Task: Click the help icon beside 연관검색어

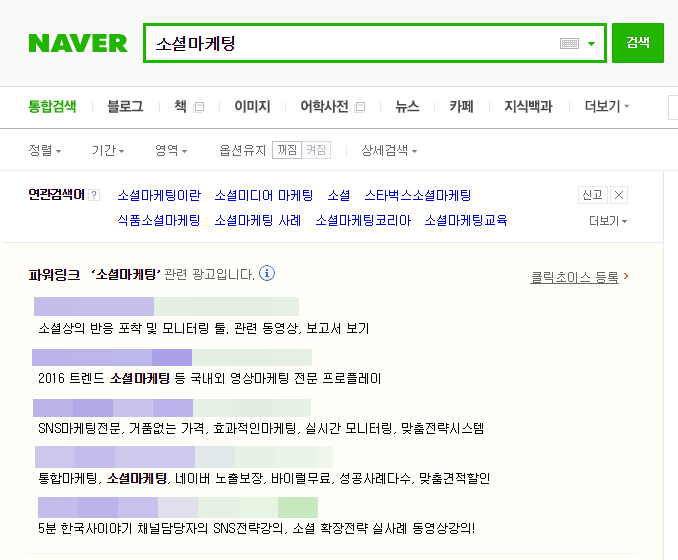Action: click(x=94, y=195)
